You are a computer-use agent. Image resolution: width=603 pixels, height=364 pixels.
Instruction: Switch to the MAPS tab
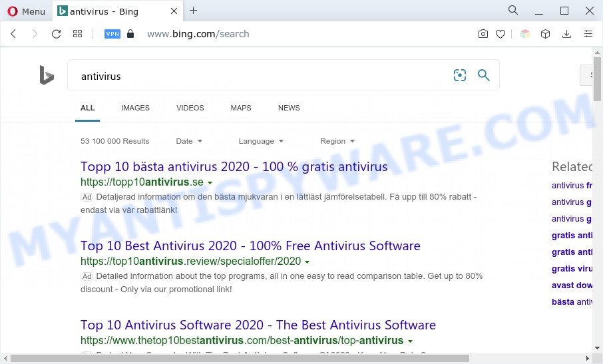point(241,108)
